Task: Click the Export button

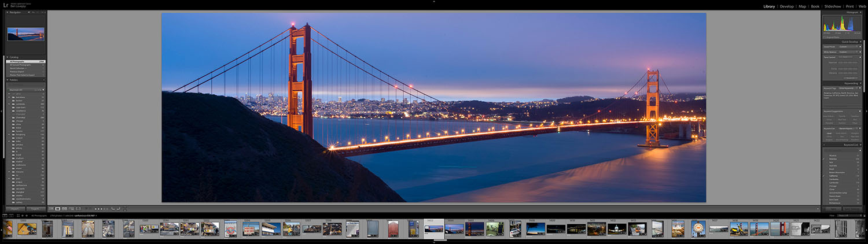Action: tap(35, 209)
